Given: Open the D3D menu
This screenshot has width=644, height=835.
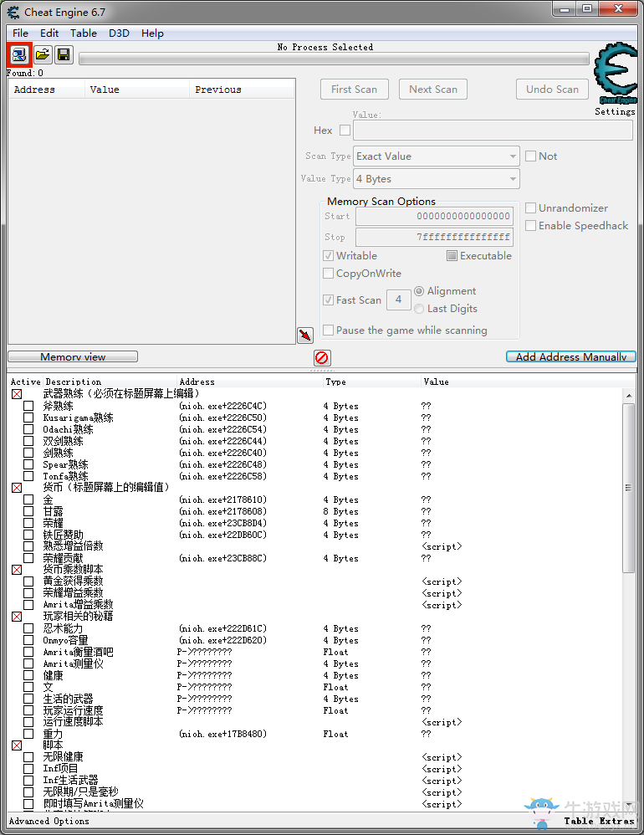Looking at the screenshot, I should click(120, 33).
